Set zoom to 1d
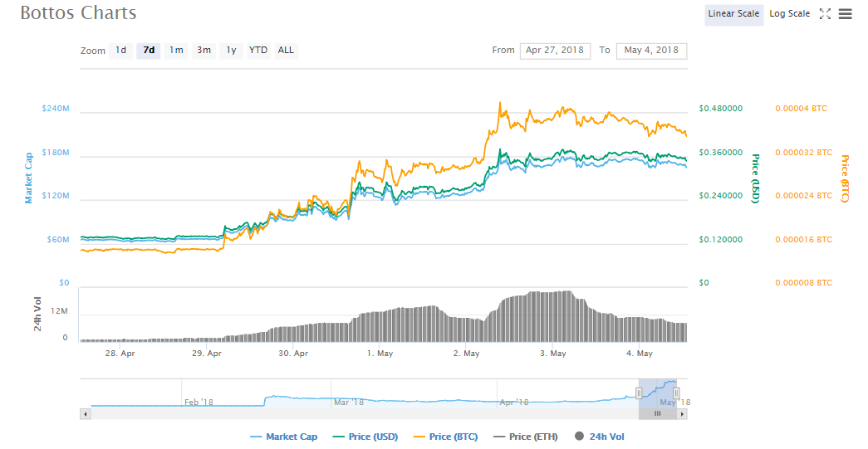The height and width of the screenshot is (449, 868). tap(120, 51)
